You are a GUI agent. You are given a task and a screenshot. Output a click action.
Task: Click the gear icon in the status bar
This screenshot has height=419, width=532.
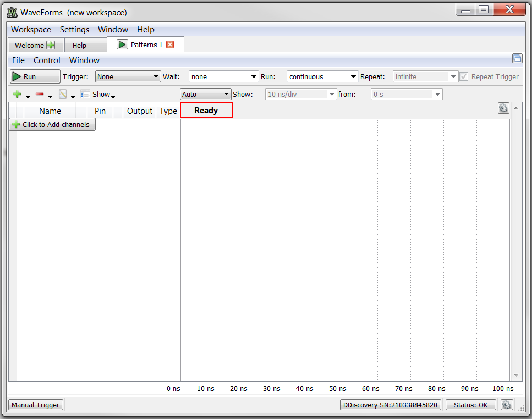[507, 405]
